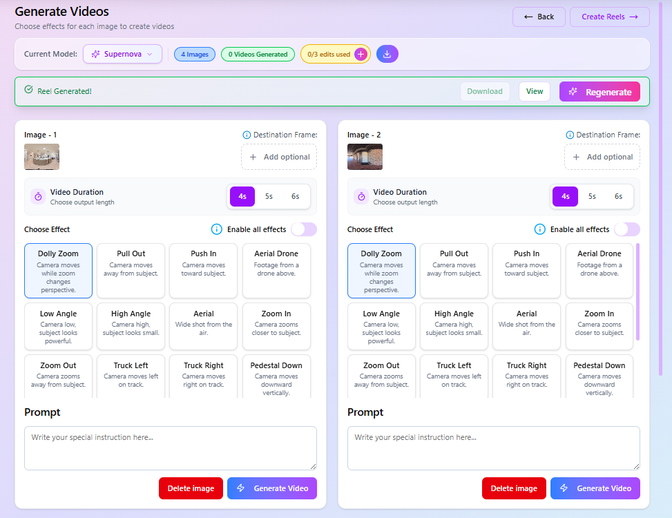
Task: Click the 0 Videos Generated badge
Action: (258, 54)
